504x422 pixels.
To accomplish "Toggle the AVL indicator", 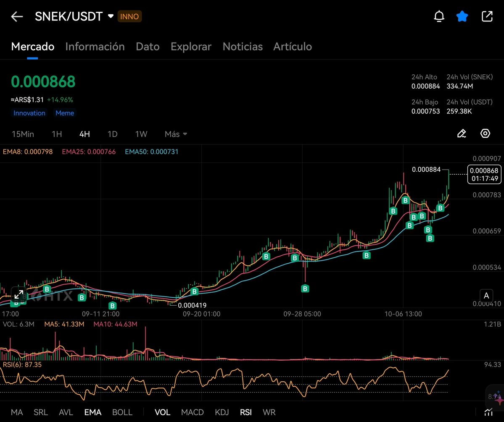I will click(x=66, y=412).
